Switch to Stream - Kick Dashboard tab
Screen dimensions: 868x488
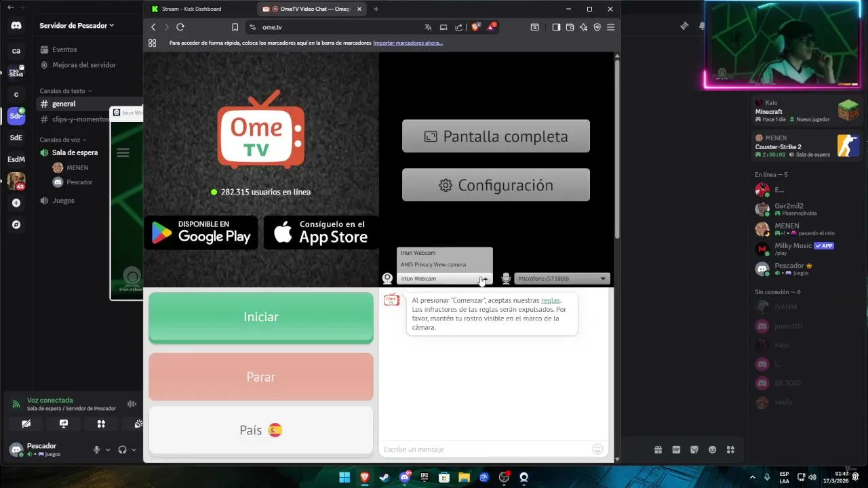[x=197, y=9]
